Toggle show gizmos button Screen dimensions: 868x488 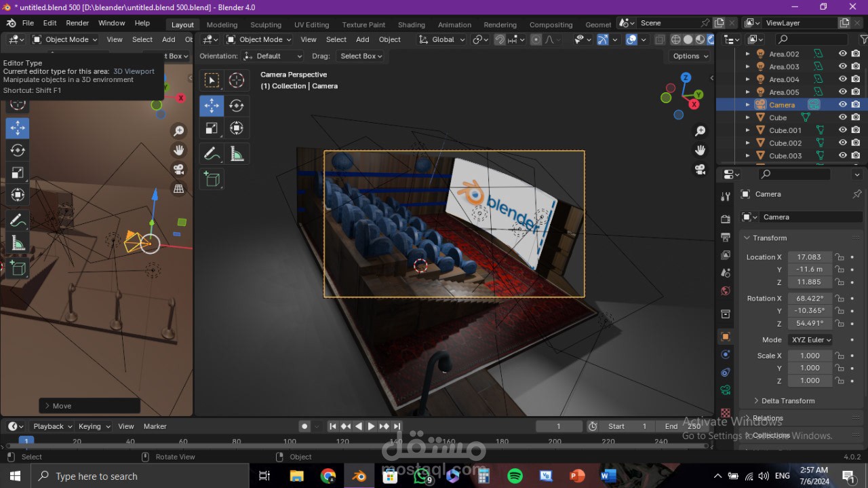pos(602,39)
